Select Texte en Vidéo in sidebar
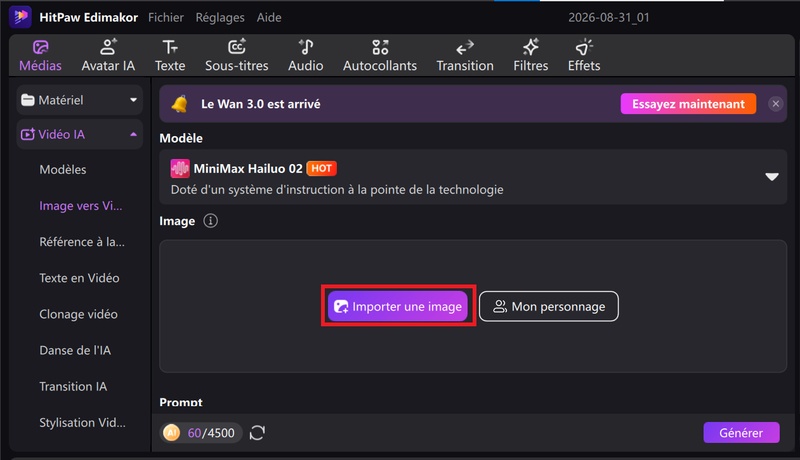Viewport: 800px width, 460px height. point(79,278)
